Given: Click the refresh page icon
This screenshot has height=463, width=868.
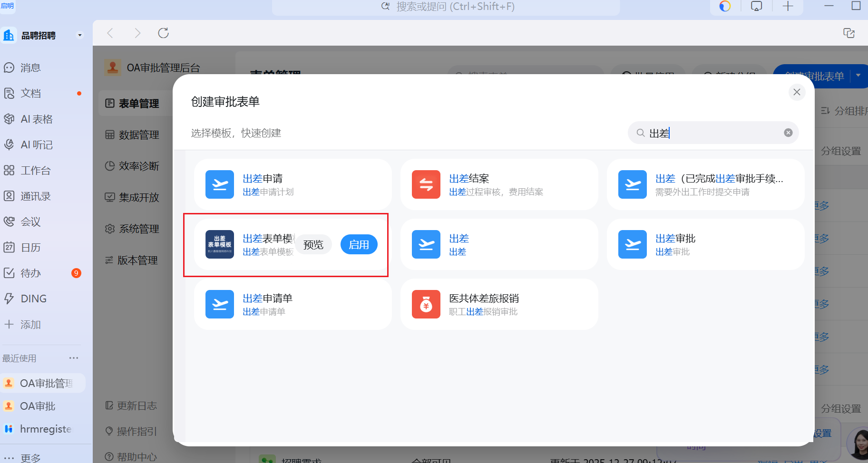Looking at the screenshot, I should point(163,33).
